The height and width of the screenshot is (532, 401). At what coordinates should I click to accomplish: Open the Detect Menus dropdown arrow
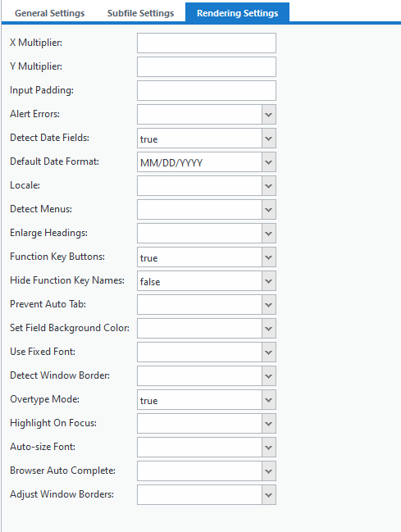[269, 209]
